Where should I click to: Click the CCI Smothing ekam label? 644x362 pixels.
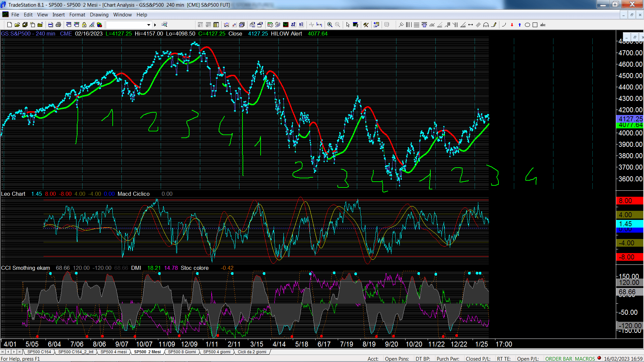click(x=25, y=268)
